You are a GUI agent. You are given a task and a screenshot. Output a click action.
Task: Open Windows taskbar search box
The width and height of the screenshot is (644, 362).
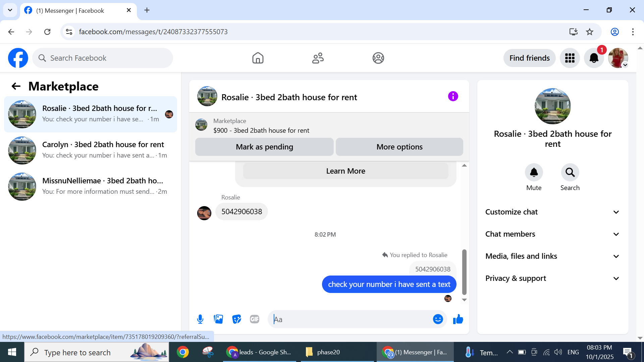[97, 352]
